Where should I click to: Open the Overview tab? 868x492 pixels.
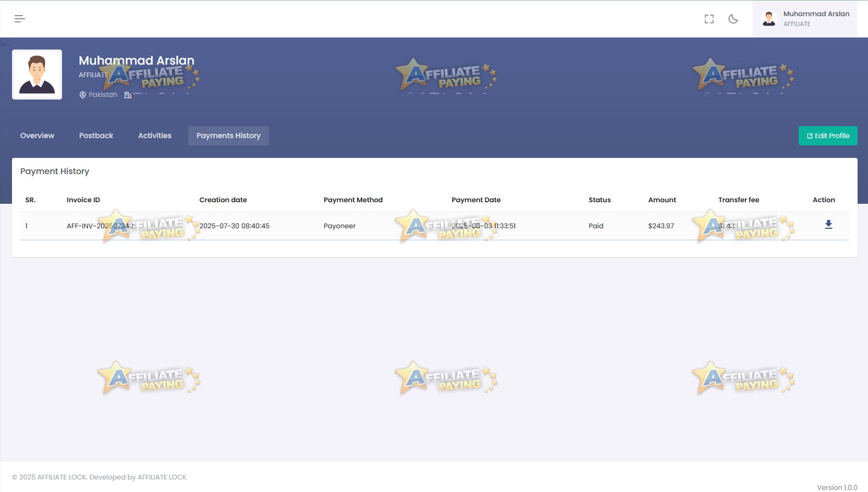click(x=37, y=136)
